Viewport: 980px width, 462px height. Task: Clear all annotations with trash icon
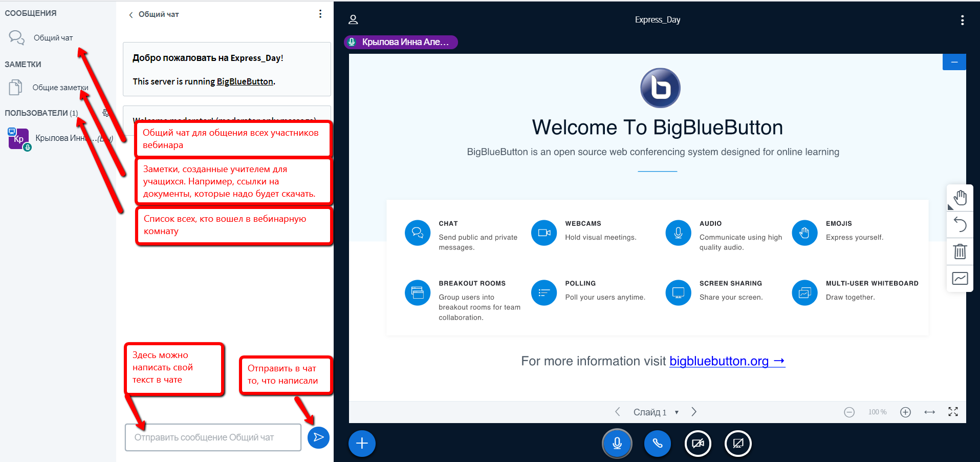pyautogui.click(x=960, y=251)
